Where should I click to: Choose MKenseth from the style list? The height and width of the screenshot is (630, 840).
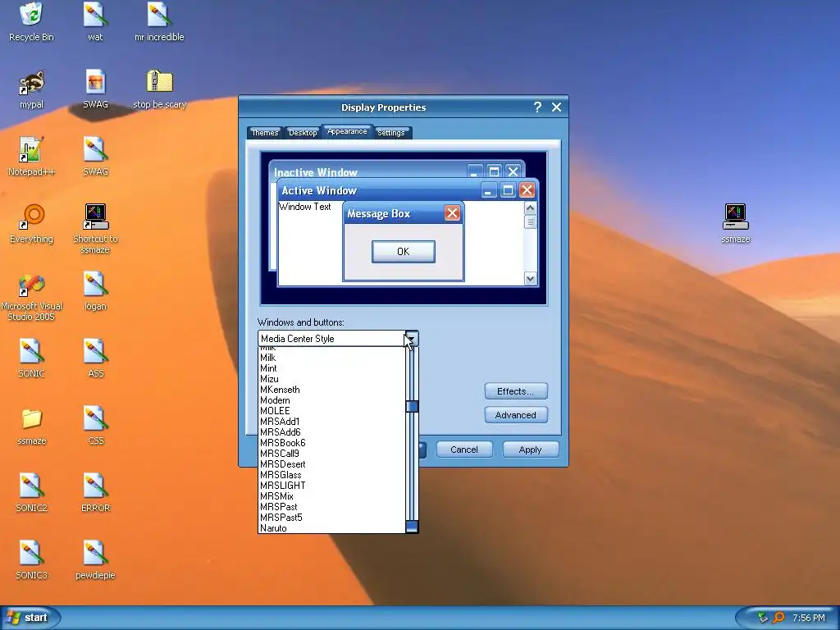(x=331, y=390)
